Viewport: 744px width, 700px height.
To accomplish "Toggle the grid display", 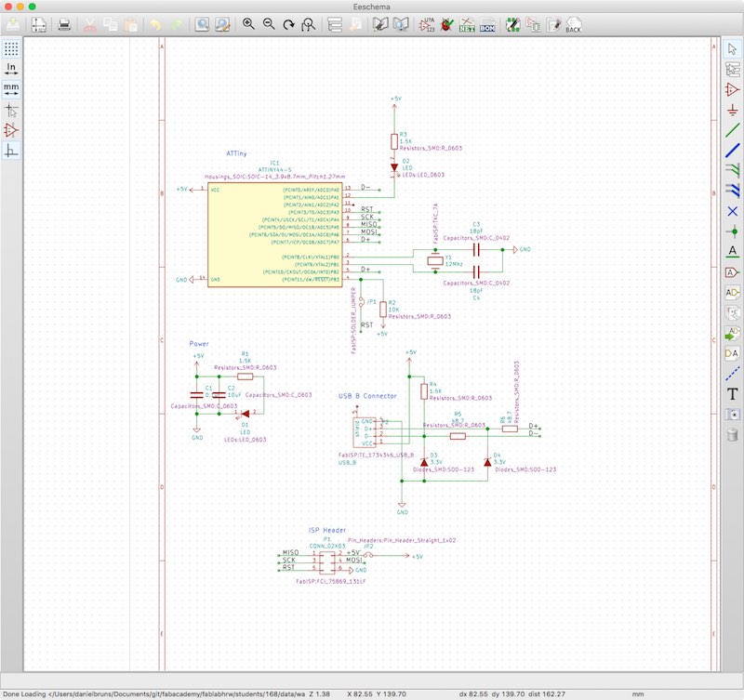I will click(11, 48).
